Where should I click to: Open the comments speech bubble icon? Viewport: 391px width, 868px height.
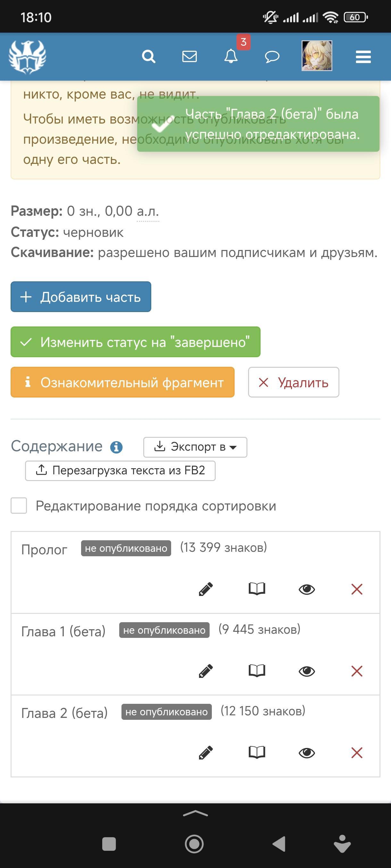[x=272, y=56]
